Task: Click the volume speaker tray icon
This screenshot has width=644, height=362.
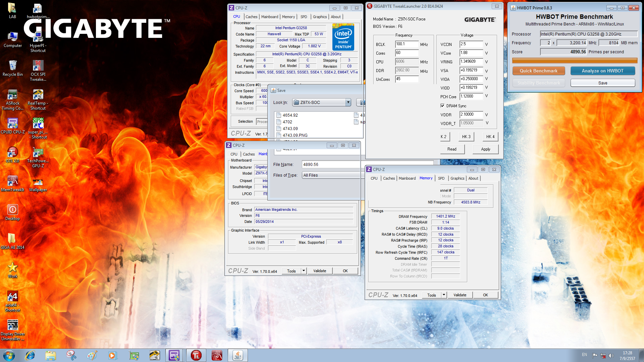Action: coord(611,355)
